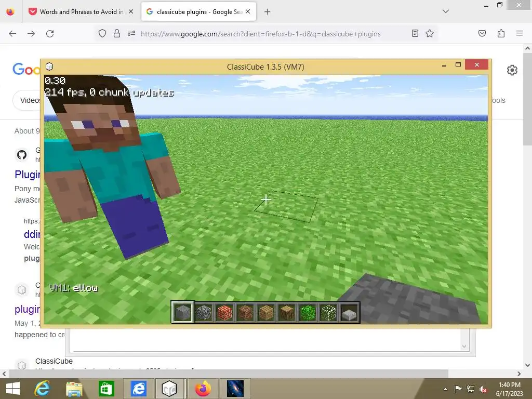Viewport: 532px width, 399px height.
Task: Click horizontal scrollbar left arrow
Action: click(4, 374)
